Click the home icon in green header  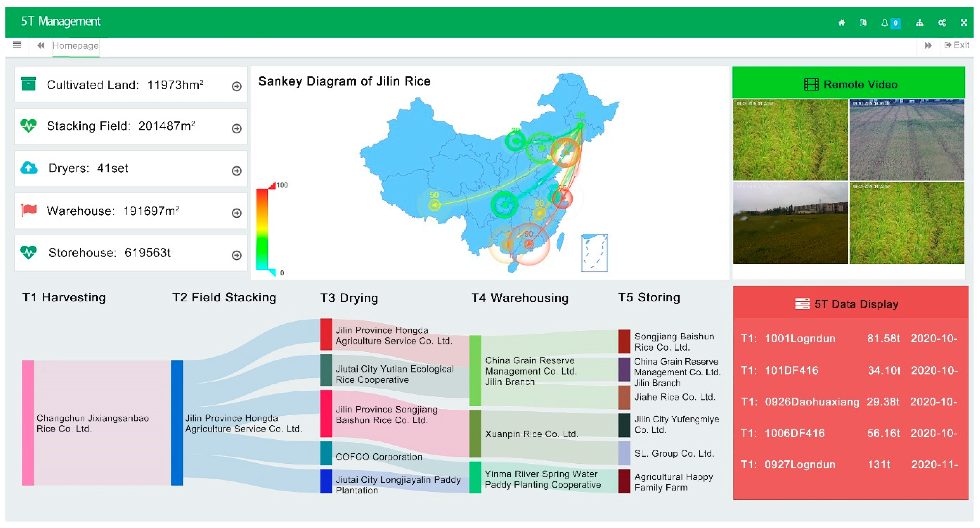pos(841,23)
